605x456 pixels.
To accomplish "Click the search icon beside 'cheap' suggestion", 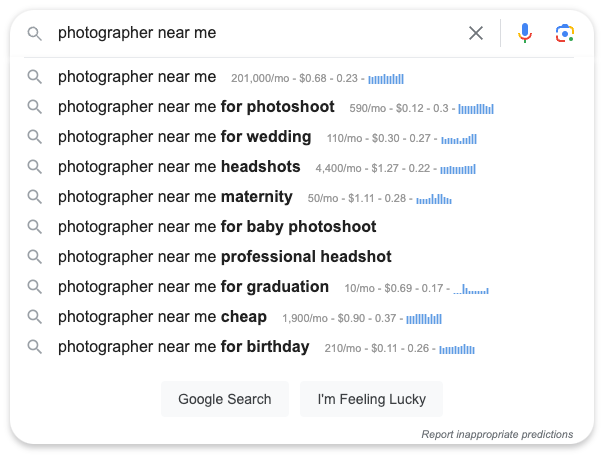I will tap(34, 317).
